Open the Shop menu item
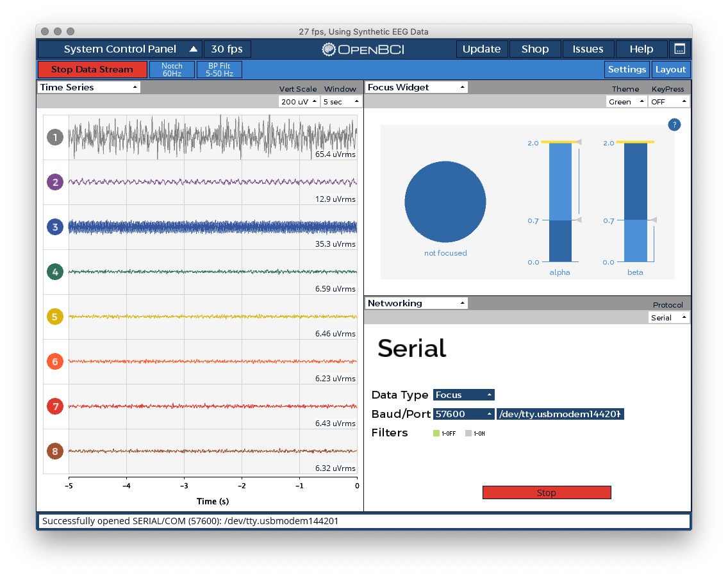This screenshot has height=578, width=728. point(535,49)
